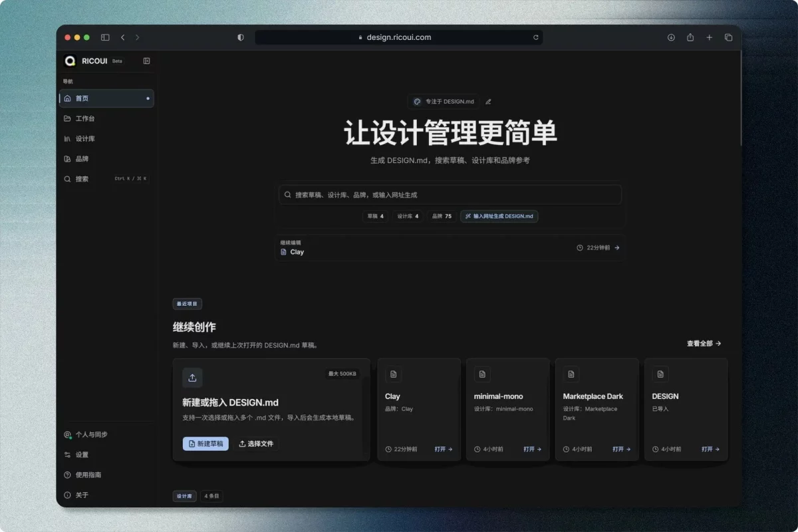798x532 pixels.
Task: Toggle Safari sidebar button
Action: click(105, 37)
